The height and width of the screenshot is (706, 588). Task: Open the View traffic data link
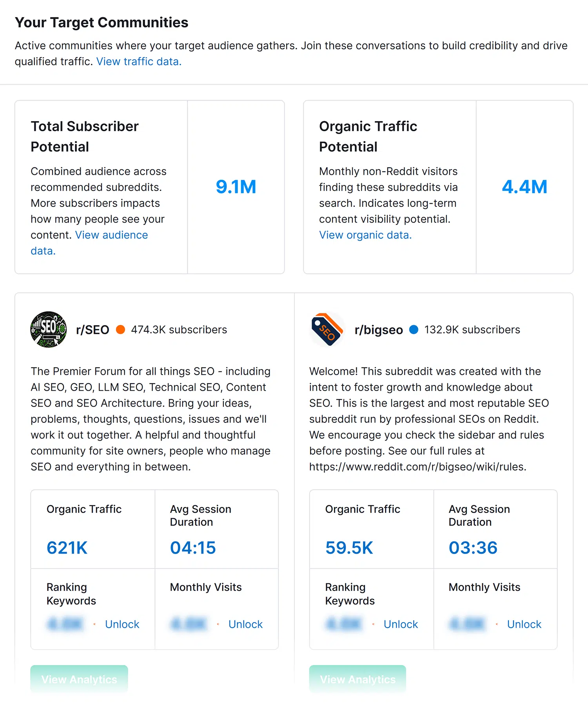point(139,62)
